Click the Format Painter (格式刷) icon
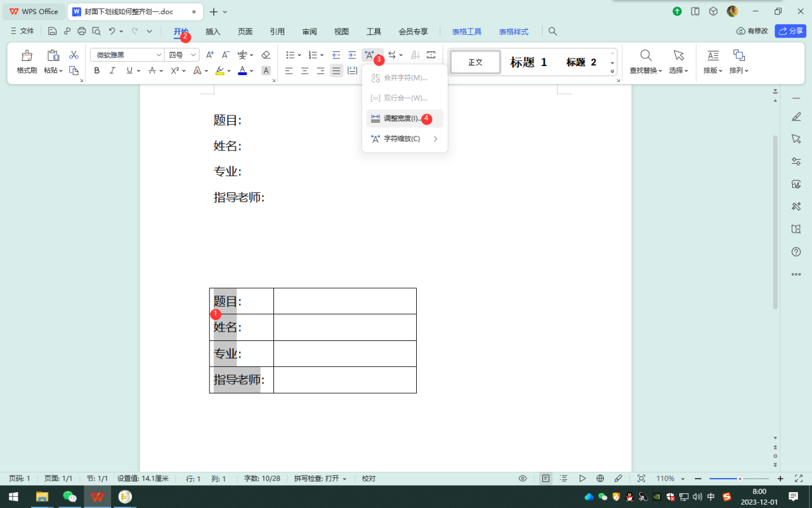Image resolution: width=812 pixels, height=508 pixels. (x=27, y=56)
